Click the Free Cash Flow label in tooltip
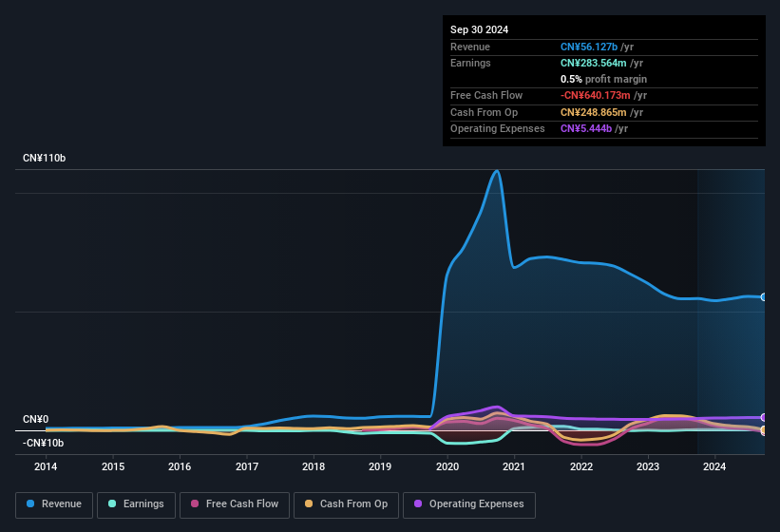 click(486, 95)
